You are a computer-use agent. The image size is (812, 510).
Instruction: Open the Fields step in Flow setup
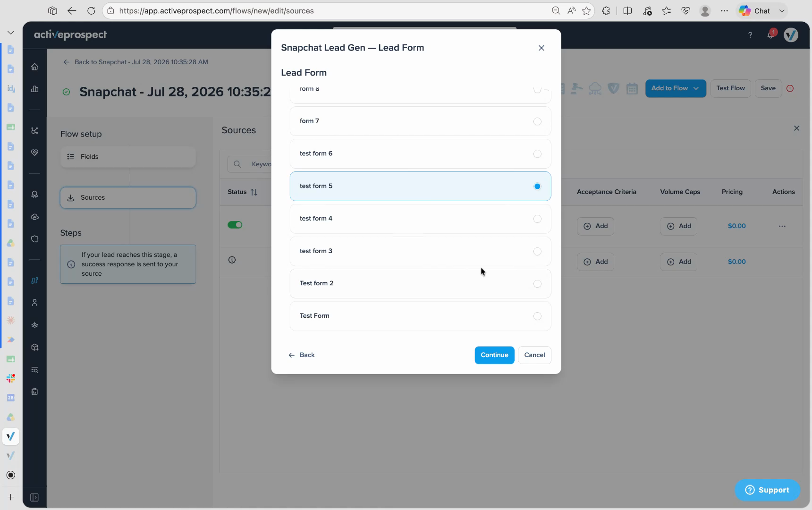(x=128, y=157)
